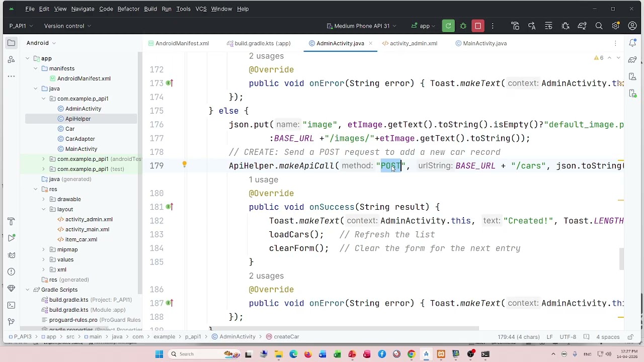Click Sync Project with Gradle Files elephant icon
Viewport: 644px width, 362px height.
point(582,26)
